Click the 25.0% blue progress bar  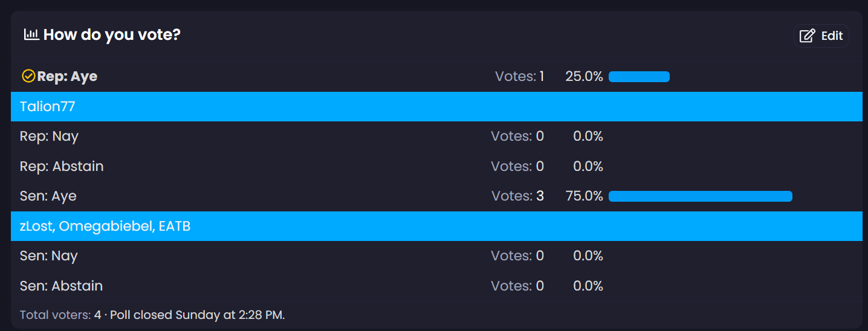coord(639,77)
